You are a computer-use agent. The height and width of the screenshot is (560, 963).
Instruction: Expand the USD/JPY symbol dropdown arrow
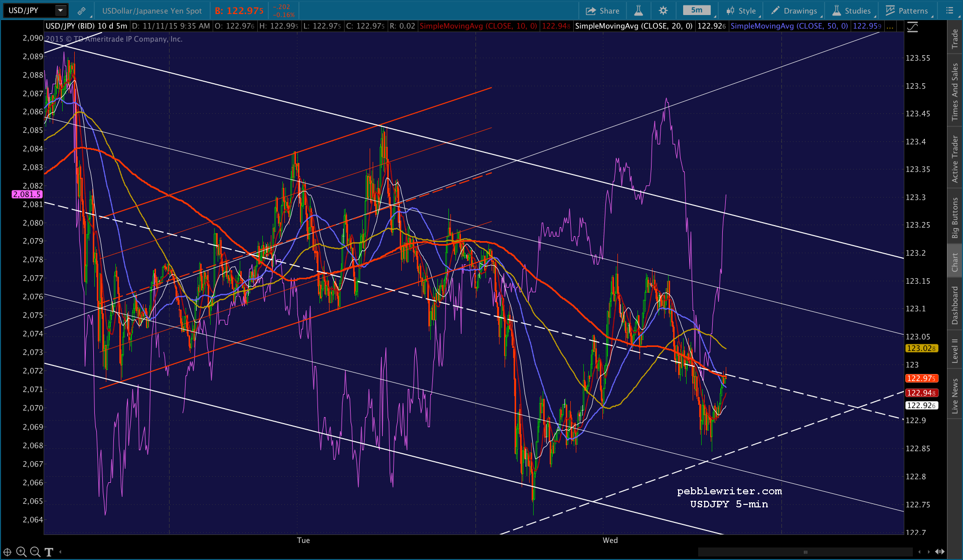[60, 11]
